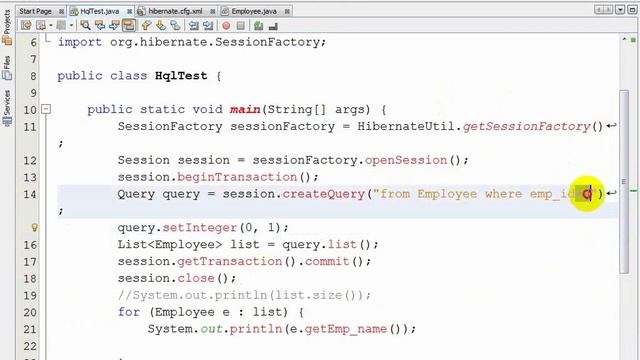Click the Find Selection magnifier icon
Screen dimensions: 640x360
[85, 26]
